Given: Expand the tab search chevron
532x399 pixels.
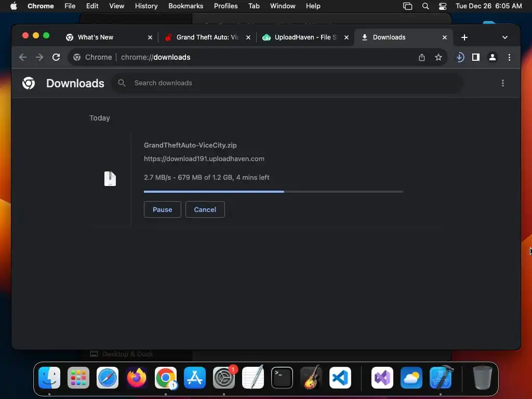Looking at the screenshot, I should tap(505, 37).
